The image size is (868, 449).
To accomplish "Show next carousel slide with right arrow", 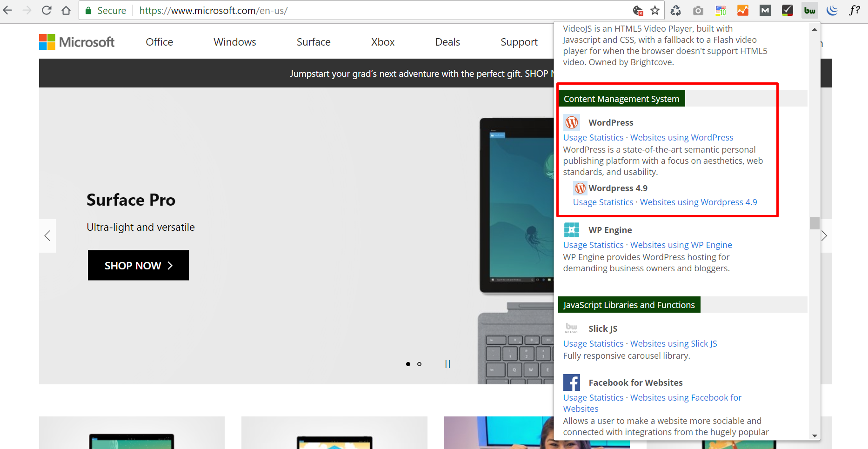I will click(824, 236).
